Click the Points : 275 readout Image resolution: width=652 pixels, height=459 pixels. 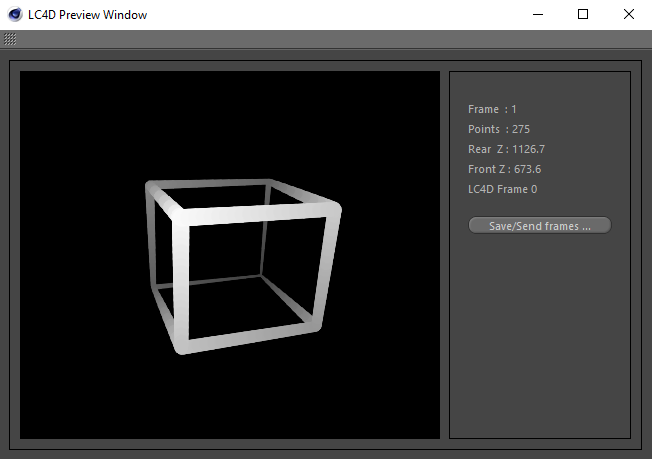498,129
